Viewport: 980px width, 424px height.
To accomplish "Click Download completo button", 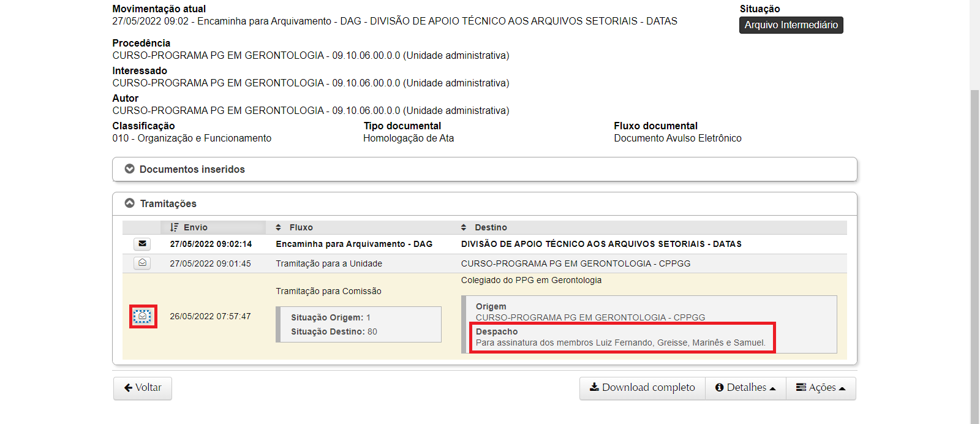I will coord(642,388).
